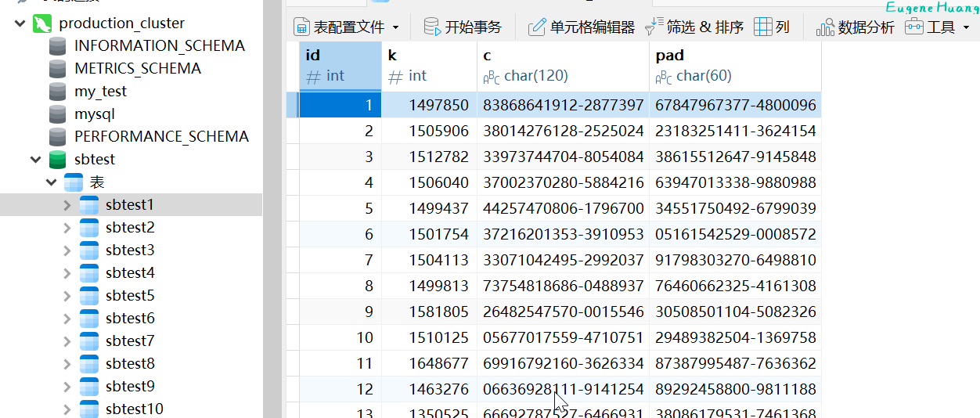Screen dimensions: 980x418
Task: Click the begin transaction (开始事务) icon
Action: pos(432,27)
